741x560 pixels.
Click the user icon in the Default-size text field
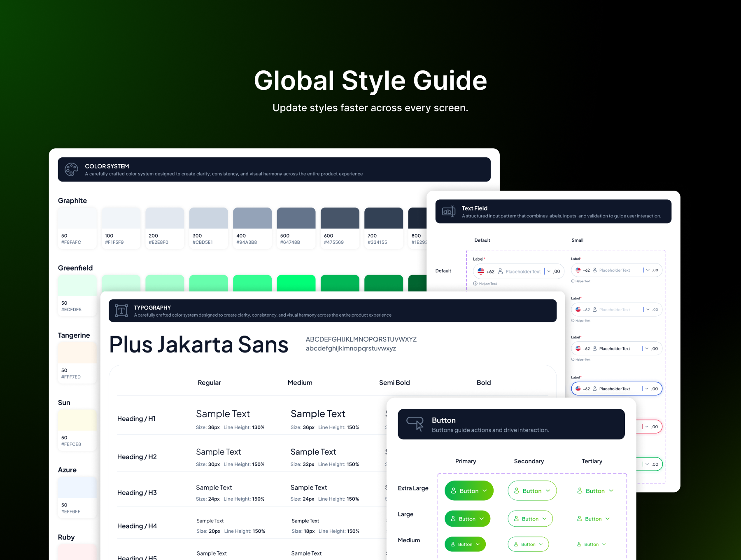click(x=500, y=271)
